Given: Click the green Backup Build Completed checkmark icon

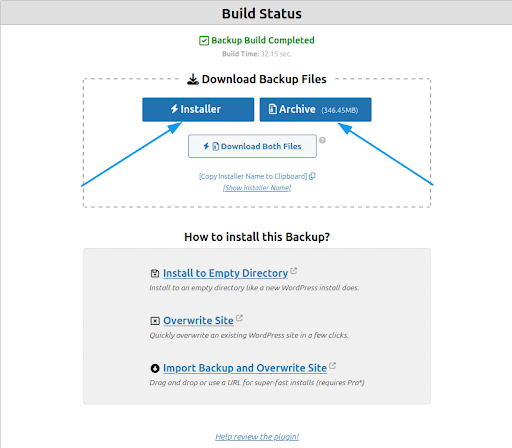Looking at the screenshot, I should pos(204,41).
